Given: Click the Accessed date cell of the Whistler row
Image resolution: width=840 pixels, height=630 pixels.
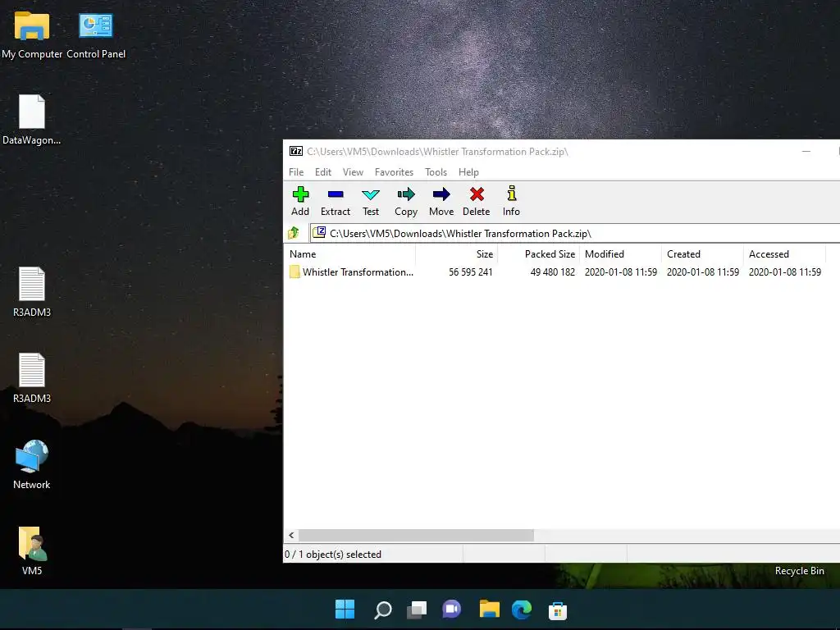Looking at the screenshot, I should pos(785,272).
